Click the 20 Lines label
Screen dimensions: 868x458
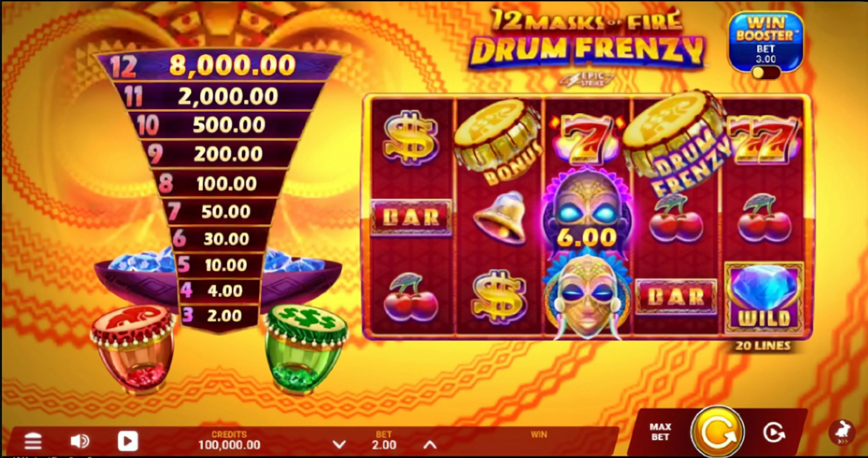click(763, 346)
